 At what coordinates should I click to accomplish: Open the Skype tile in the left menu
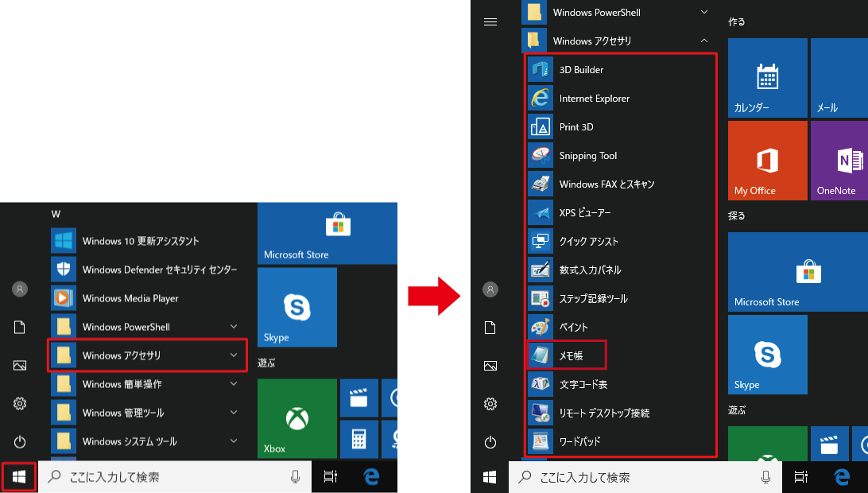tap(297, 308)
